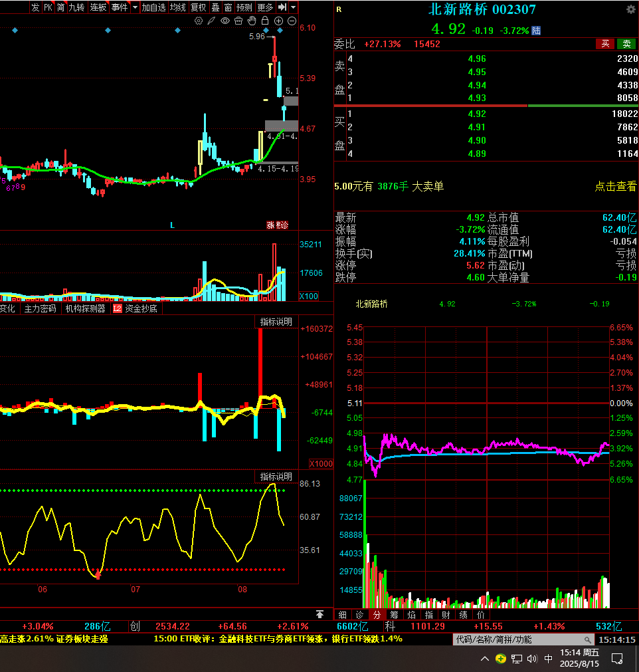
Task: Click the R badge icon in quote header
Action: (339, 9)
